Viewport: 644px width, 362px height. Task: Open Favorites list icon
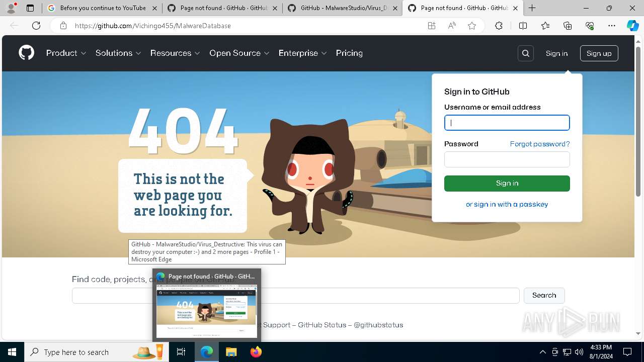(545, 26)
